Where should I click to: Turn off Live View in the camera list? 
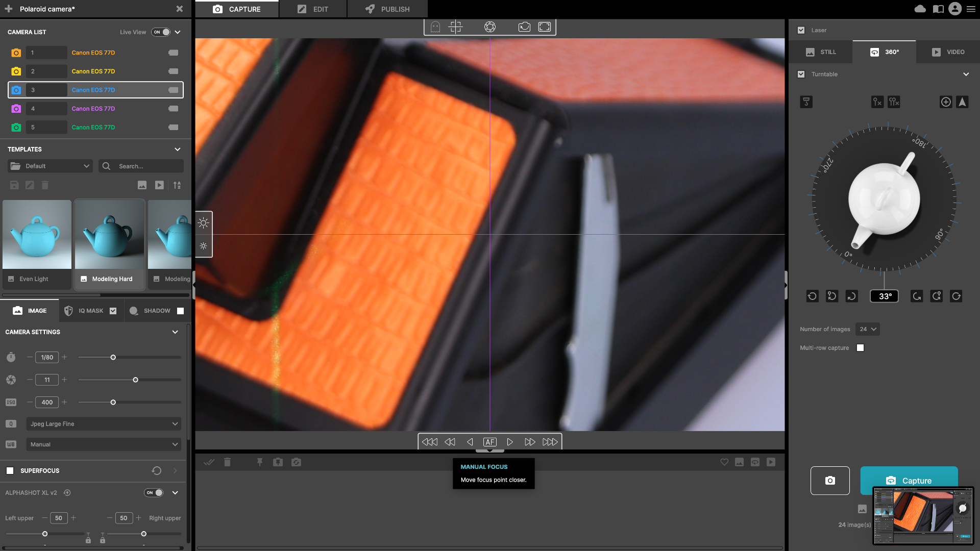point(161,32)
